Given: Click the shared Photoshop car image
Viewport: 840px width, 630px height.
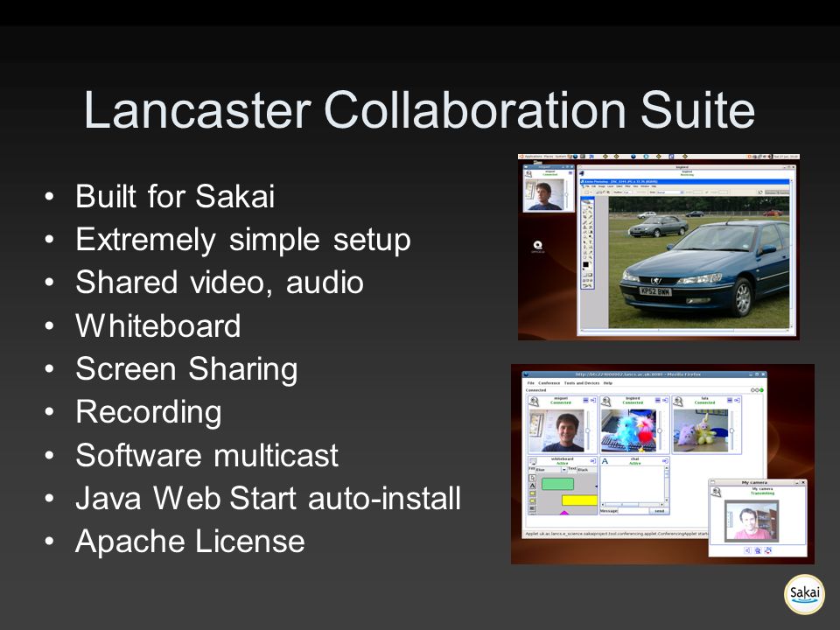Looking at the screenshot, I should click(698, 262).
